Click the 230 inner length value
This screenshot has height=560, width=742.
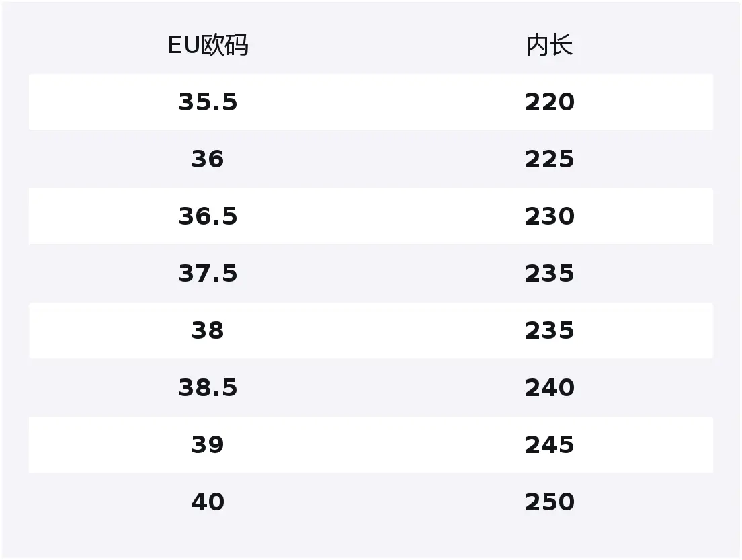(x=549, y=216)
